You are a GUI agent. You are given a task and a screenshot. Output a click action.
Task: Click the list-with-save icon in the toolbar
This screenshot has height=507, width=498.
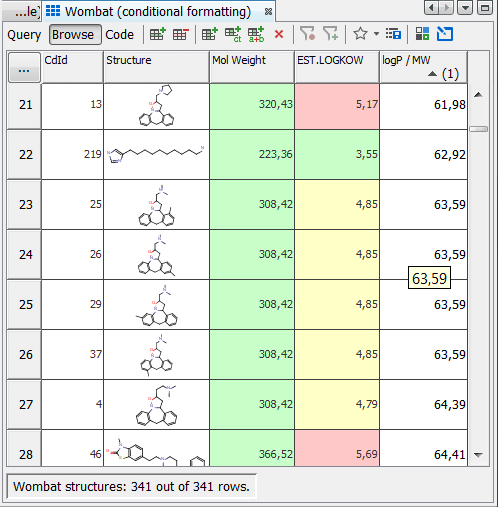[393, 34]
